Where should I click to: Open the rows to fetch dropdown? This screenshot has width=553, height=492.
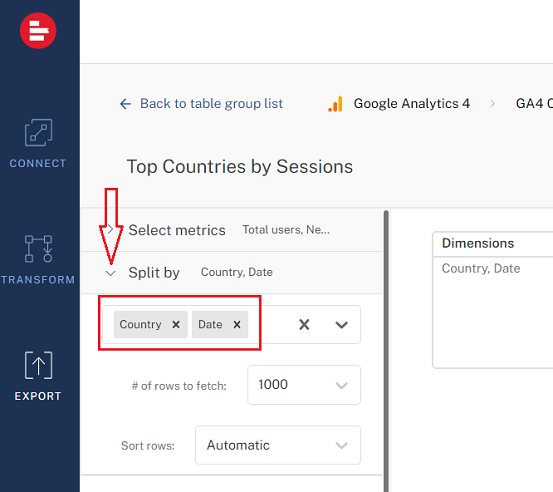[304, 385]
